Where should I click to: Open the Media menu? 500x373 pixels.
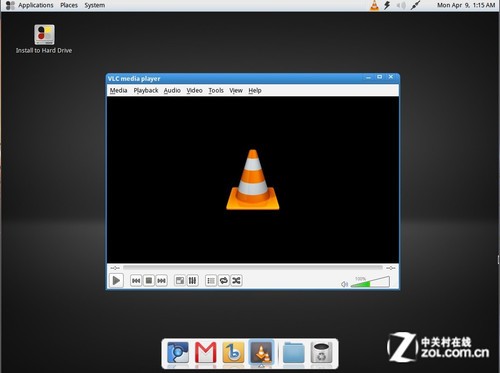click(118, 90)
